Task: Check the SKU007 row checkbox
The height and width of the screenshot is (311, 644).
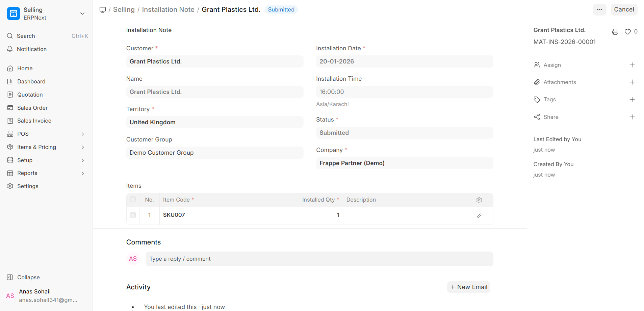Action: tap(133, 215)
